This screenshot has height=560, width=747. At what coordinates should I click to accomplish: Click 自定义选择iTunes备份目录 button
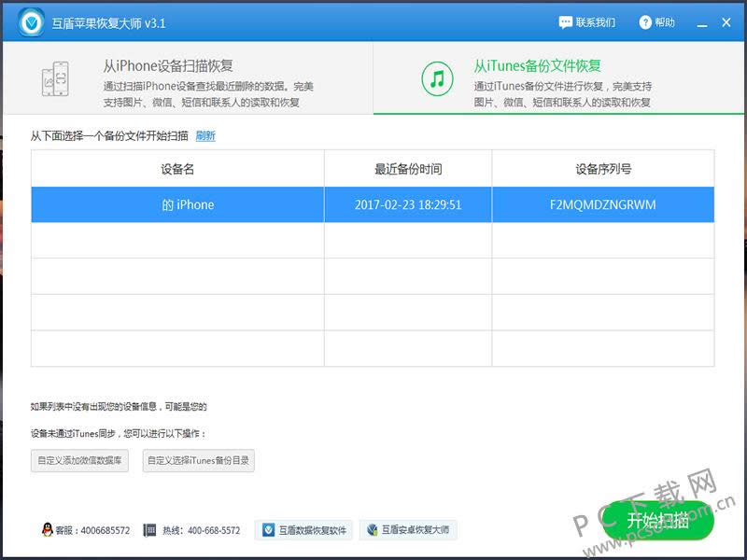pyautogui.click(x=198, y=460)
